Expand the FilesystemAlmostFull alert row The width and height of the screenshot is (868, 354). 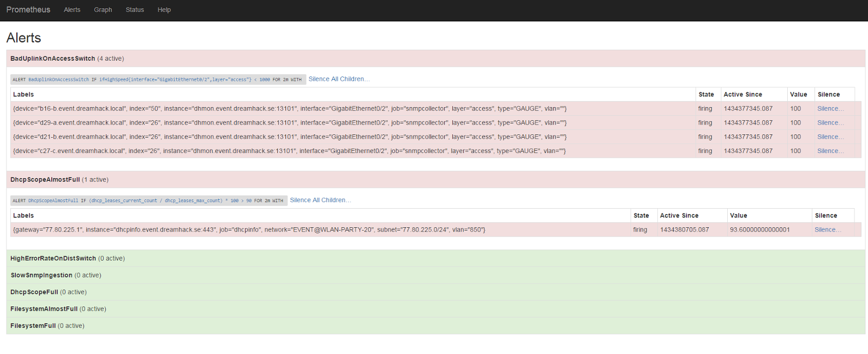(x=44, y=309)
